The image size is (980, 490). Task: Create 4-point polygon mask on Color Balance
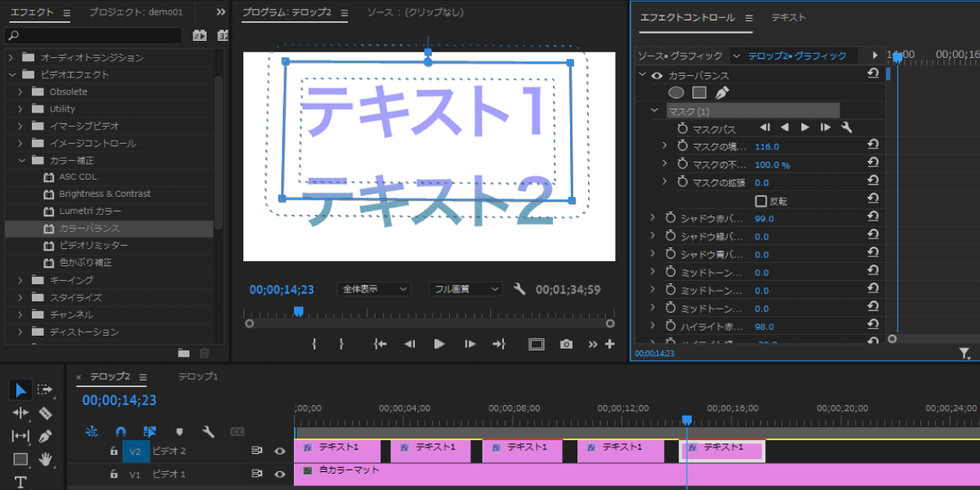tap(699, 92)
